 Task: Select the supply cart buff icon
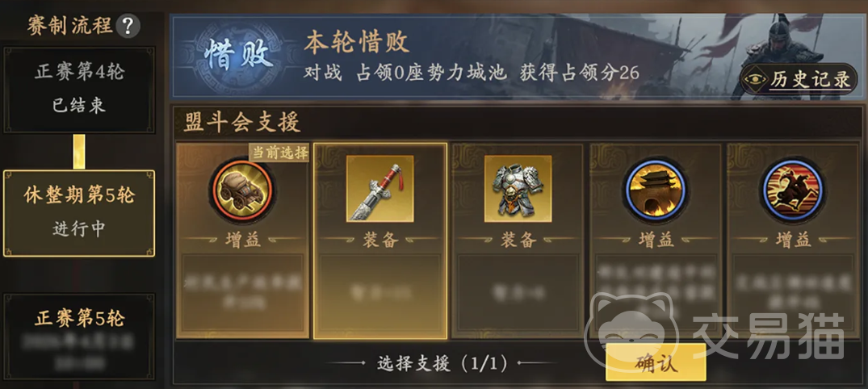(x=241, y=191)
